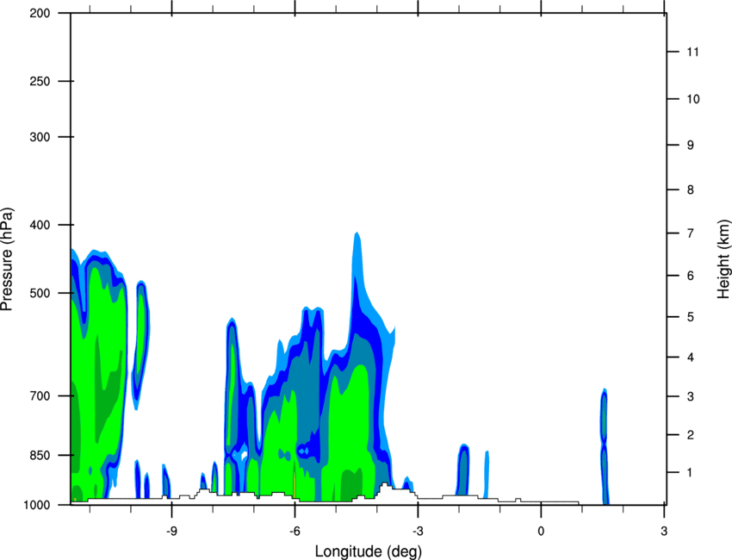
Task: Click the 1000 pressure tick label
Action: pyautogui.click(x=36, y=505)
